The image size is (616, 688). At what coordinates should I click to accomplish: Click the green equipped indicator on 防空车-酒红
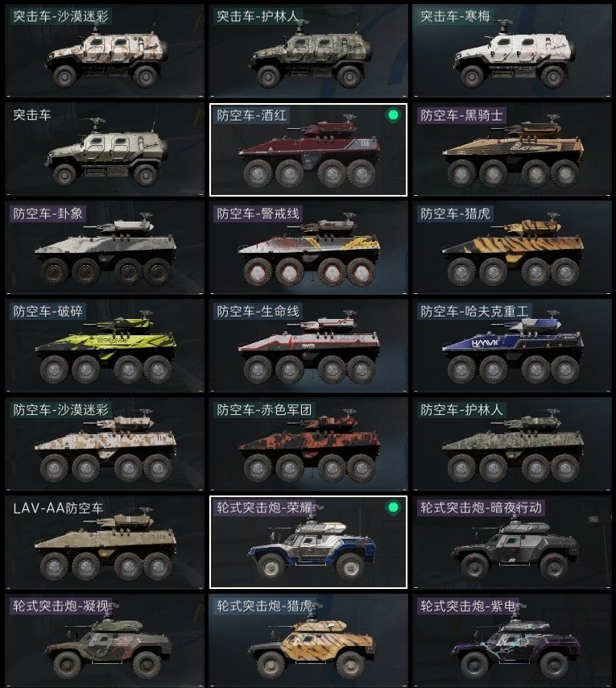[x=393, y=115]
